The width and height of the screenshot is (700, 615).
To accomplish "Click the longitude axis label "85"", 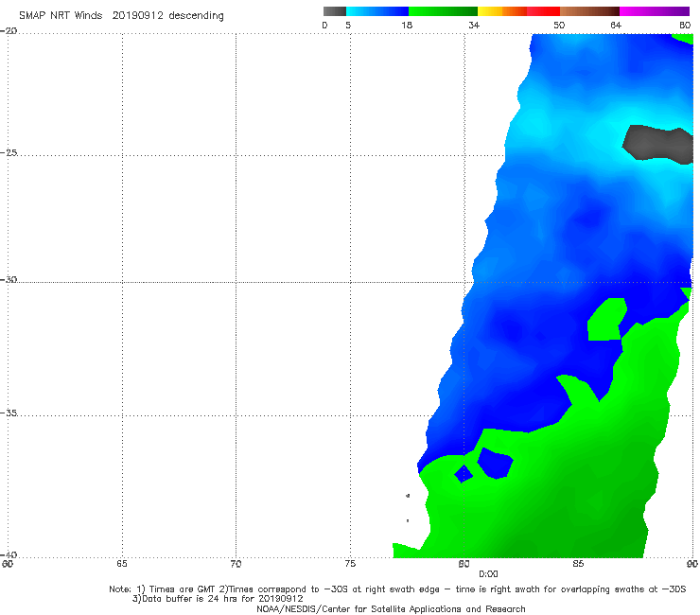I will point(578,564).
